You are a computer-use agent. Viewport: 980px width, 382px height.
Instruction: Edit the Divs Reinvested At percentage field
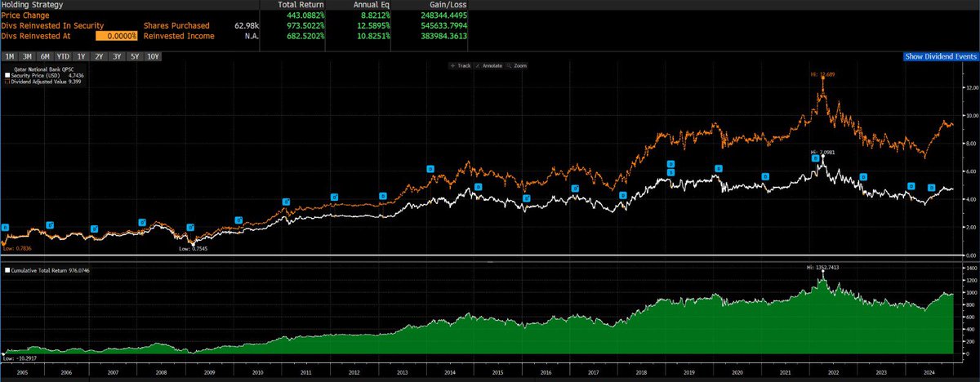coord(118,36)
